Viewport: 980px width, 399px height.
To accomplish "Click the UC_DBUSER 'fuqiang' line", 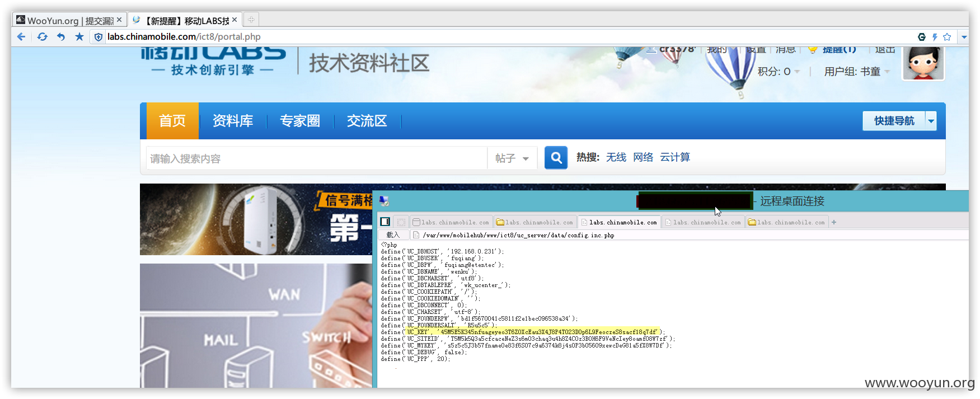I will click(x=433, y=259).
